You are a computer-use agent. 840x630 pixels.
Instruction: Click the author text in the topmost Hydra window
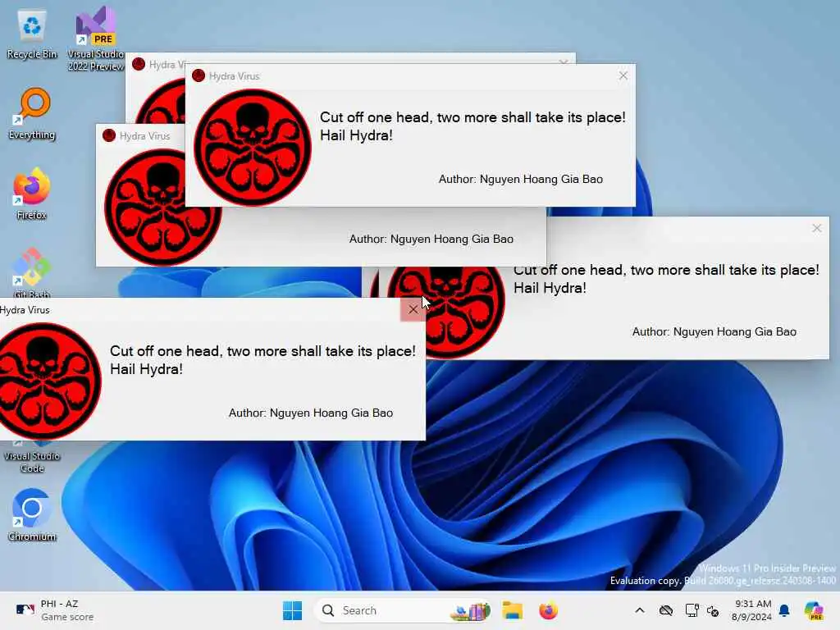[x=521, y=179]
